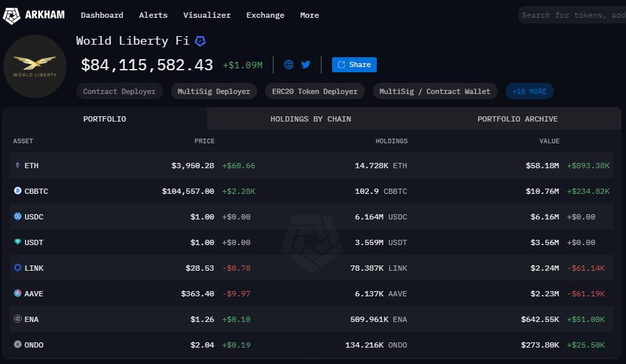The width and height of the screenshot is (626, 364).
Task: Click the Share button
Action: [x=354, y=64]
